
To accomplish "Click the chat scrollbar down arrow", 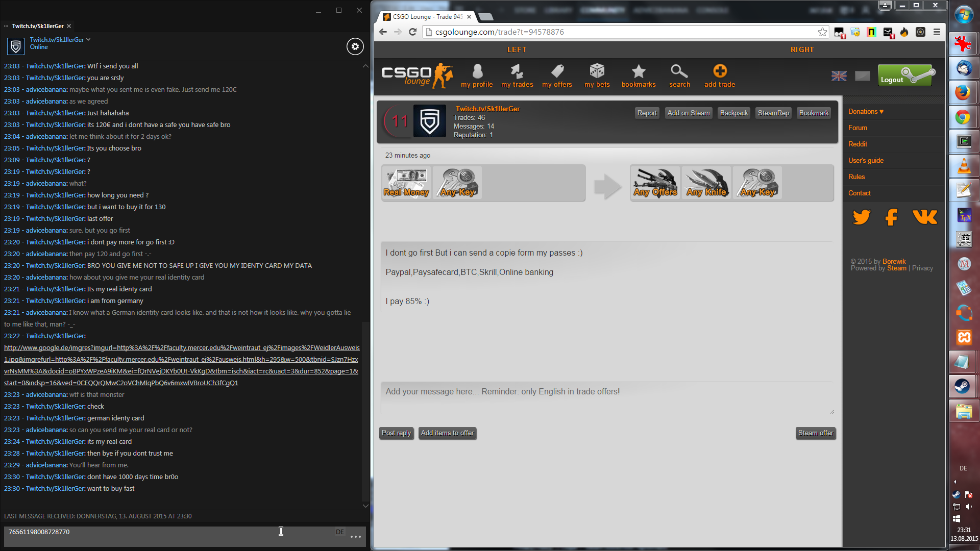I will (365, 506).
